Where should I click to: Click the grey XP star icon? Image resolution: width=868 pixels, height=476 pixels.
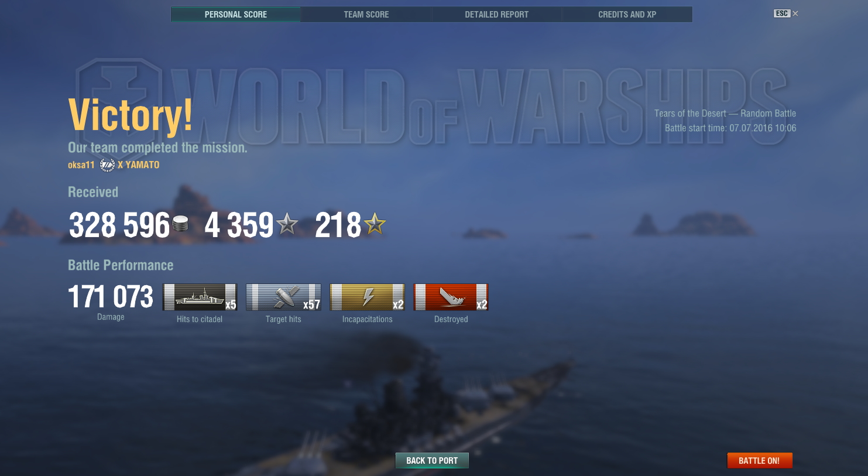click(287, 224)
